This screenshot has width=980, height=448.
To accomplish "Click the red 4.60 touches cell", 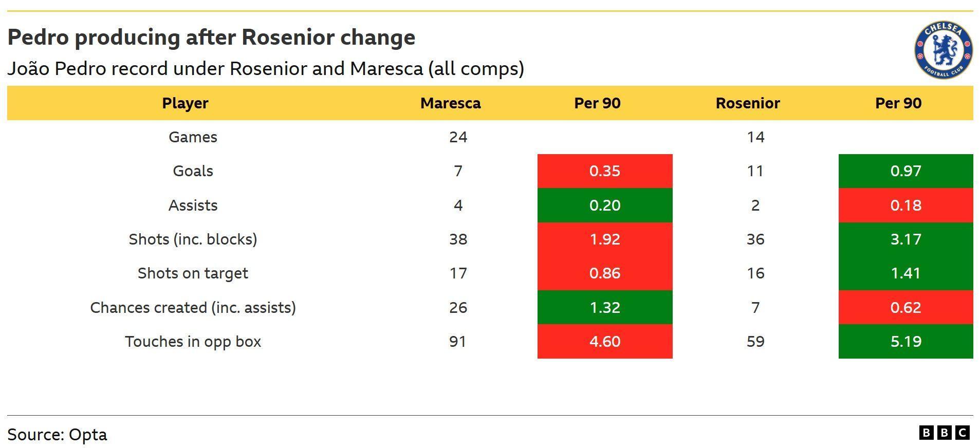I will [x=605, y=342].
